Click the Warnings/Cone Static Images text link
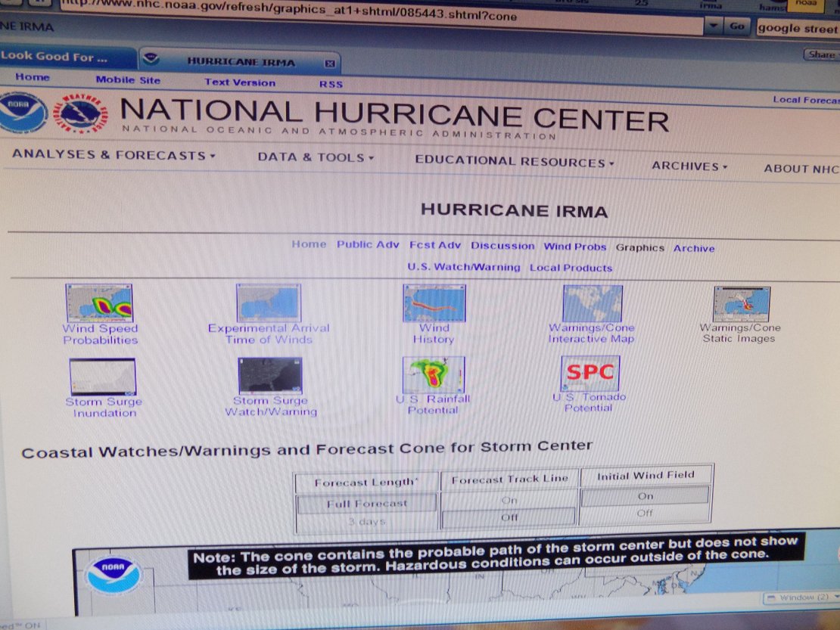Image resolution: width=840 pixels, height=630 pixels. coord(740,333)
